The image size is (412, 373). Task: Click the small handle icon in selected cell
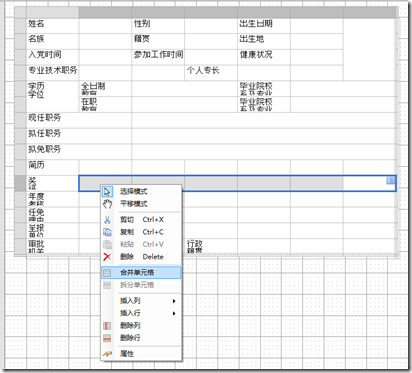[390, 180]
